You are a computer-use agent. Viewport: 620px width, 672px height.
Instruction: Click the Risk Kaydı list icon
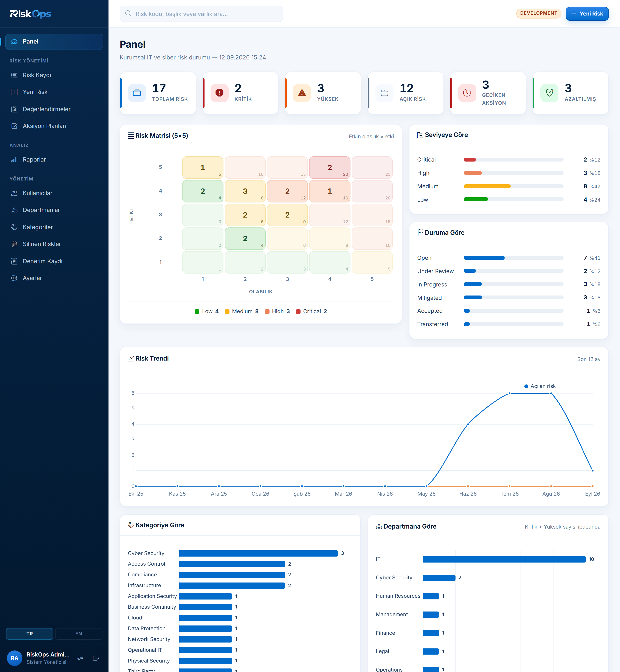[x=14, y=75]
